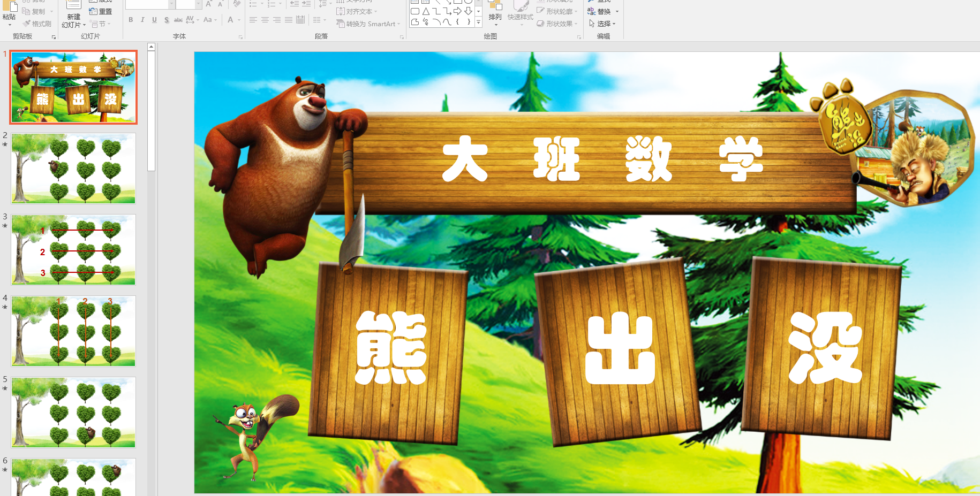Justify the paragraph text

coord(289,20)
